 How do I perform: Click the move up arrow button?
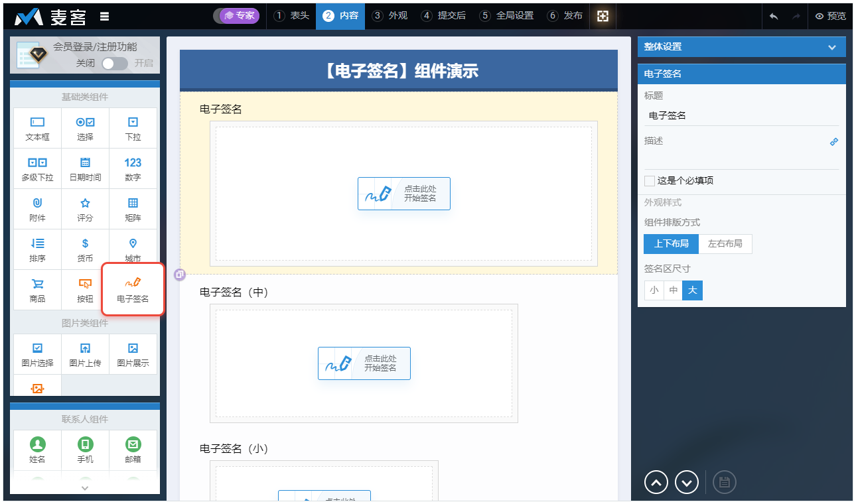(x=656, y=482)
